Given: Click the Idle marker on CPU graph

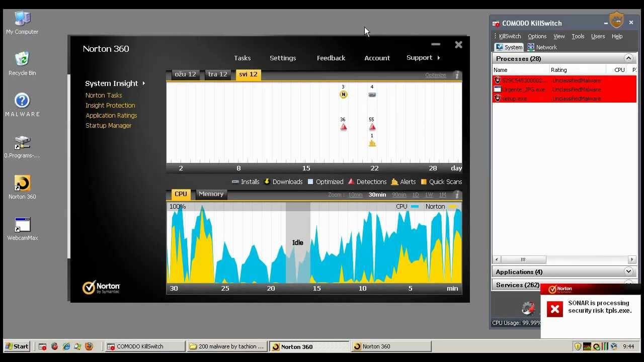Looking at the screenshot, I should pyautogui.click(x=298, y=243).
